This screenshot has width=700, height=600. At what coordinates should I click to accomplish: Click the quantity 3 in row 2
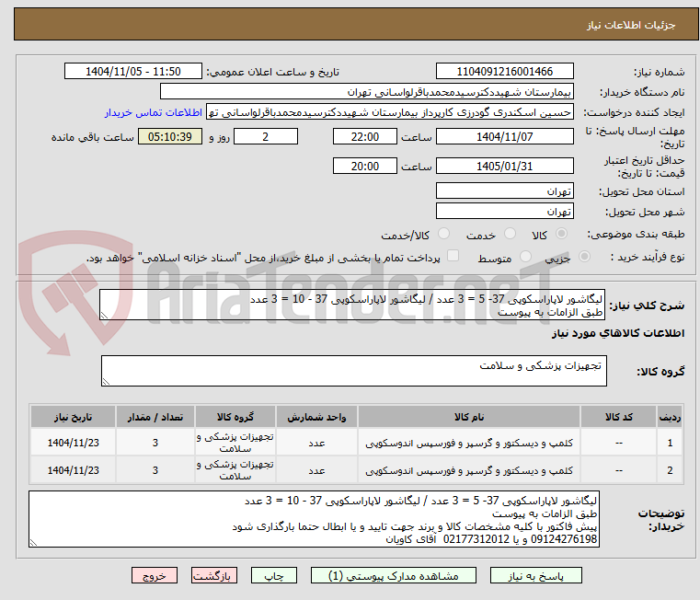click(x=155, y=471)
